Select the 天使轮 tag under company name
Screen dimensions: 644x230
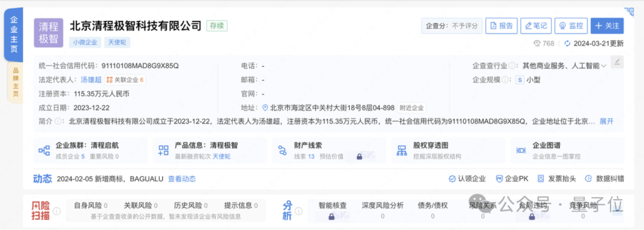(x=117, y=42)
